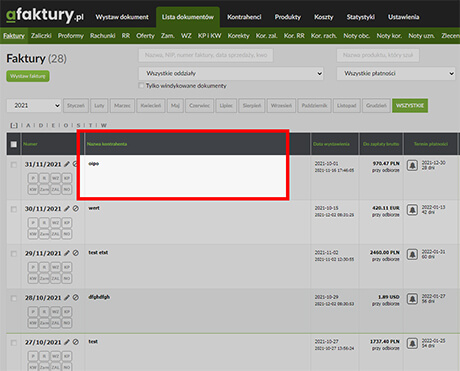Click the green 'Wystaw fakturę' button

(x=28, y=76)
